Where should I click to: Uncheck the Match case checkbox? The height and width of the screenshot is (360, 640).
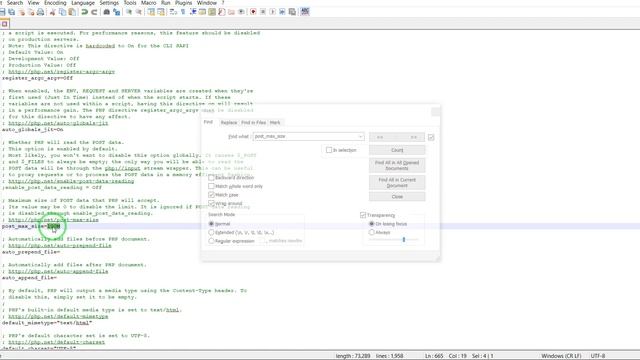pos(211,195)
